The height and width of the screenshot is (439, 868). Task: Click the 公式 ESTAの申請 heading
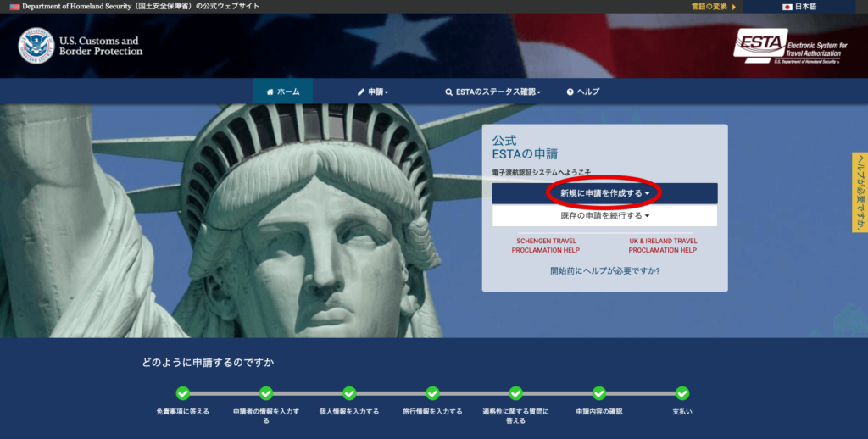point(525,147)
